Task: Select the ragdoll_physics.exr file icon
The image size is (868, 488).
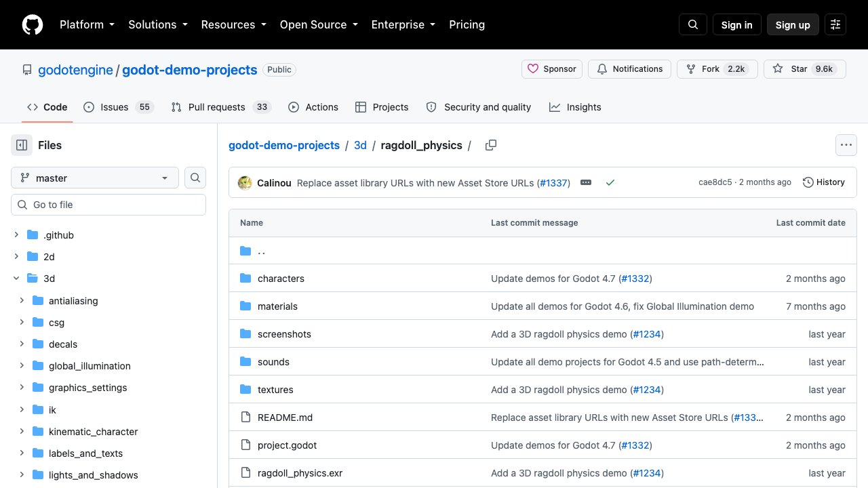Action: pos(245,473)
